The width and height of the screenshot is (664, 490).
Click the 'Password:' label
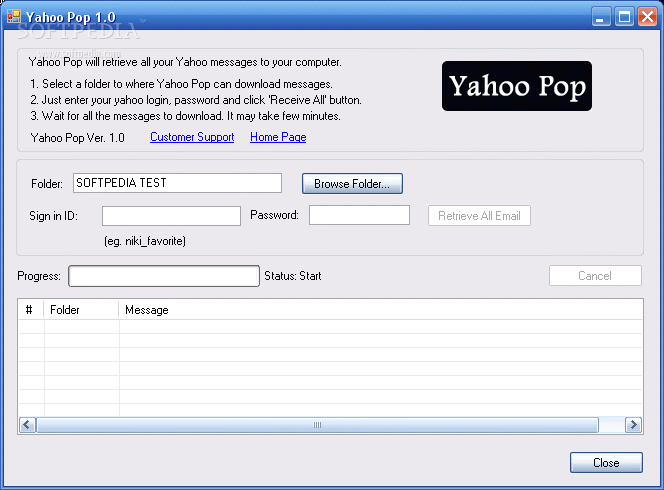pos(274,215)
